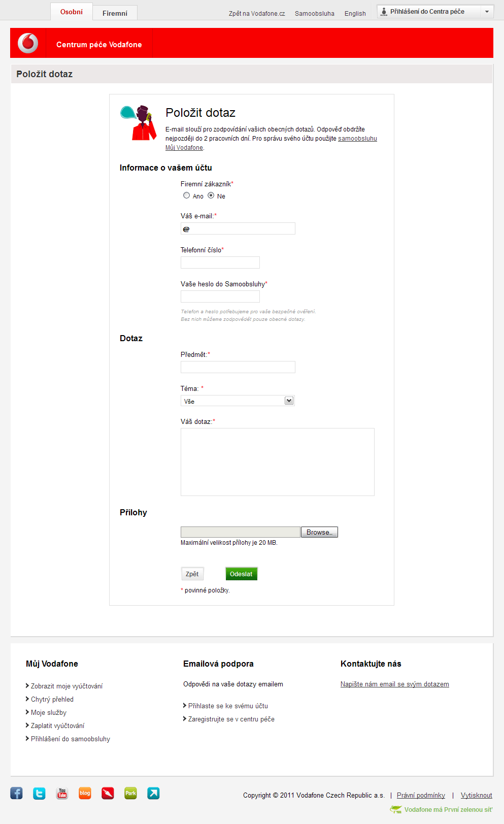Click the blue arrow share icon
Image resolution: width=504 pixels, height=824 pixels.
click(153, 793)
